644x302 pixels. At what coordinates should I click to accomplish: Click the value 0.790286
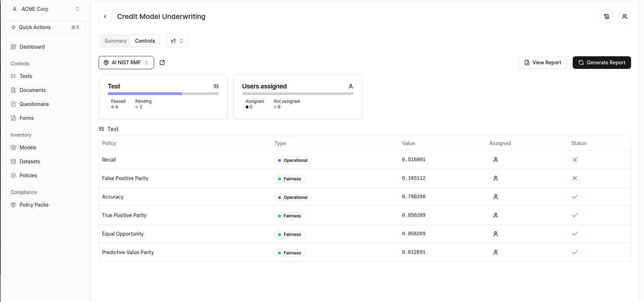coord(414,197)
